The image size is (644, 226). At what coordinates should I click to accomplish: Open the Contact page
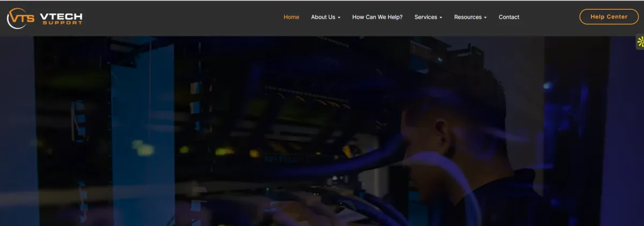pos(509,17)
